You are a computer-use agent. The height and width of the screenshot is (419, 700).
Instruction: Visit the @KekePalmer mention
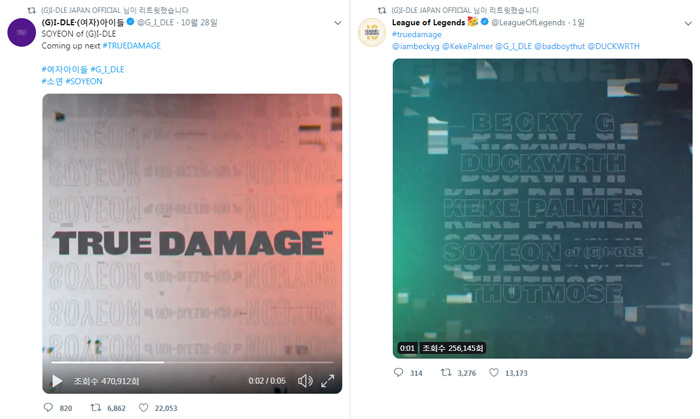point(467,46)
